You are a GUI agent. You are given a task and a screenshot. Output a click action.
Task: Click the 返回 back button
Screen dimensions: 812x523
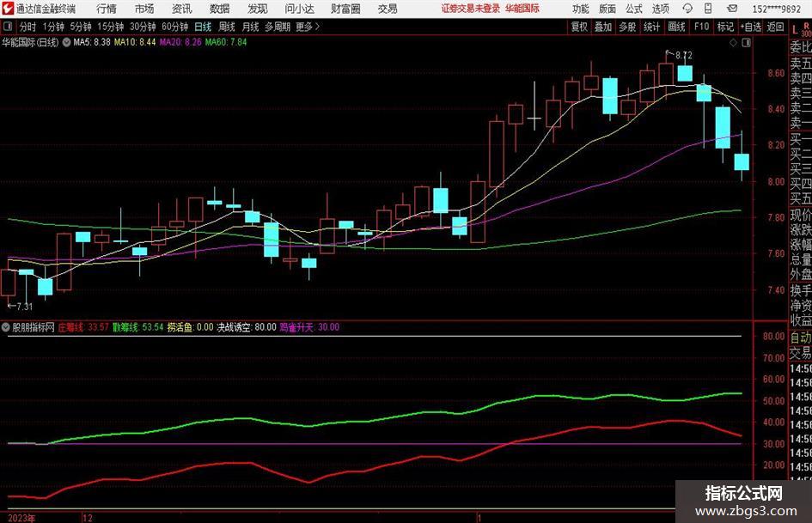775,27
